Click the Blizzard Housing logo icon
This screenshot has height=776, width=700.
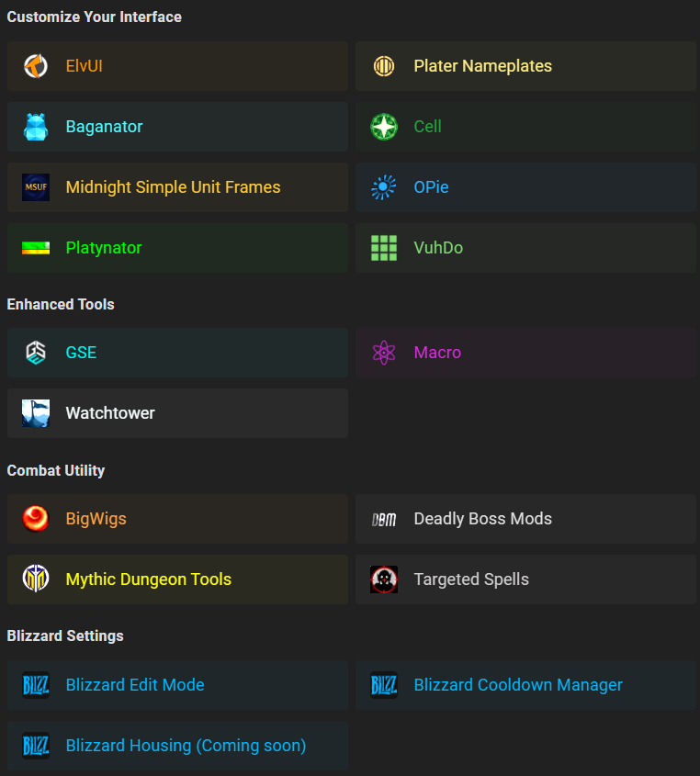36,746
